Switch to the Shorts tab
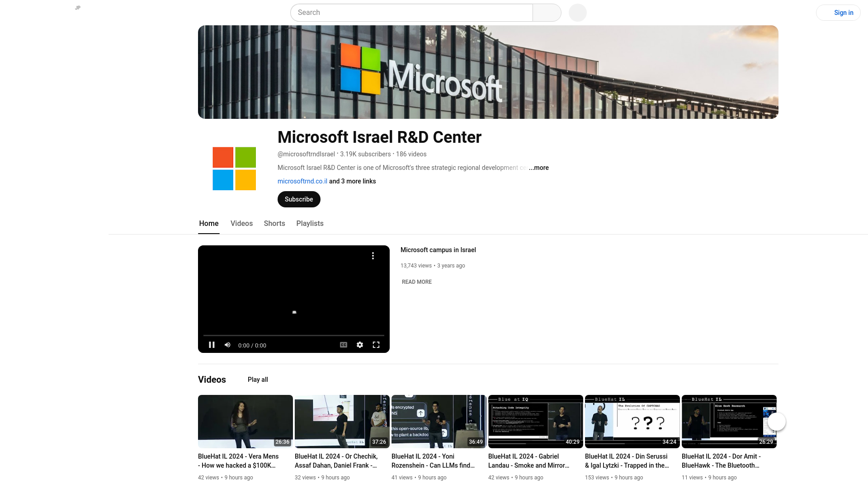Viewport: 868px width, 488px height. coord(274,224)
